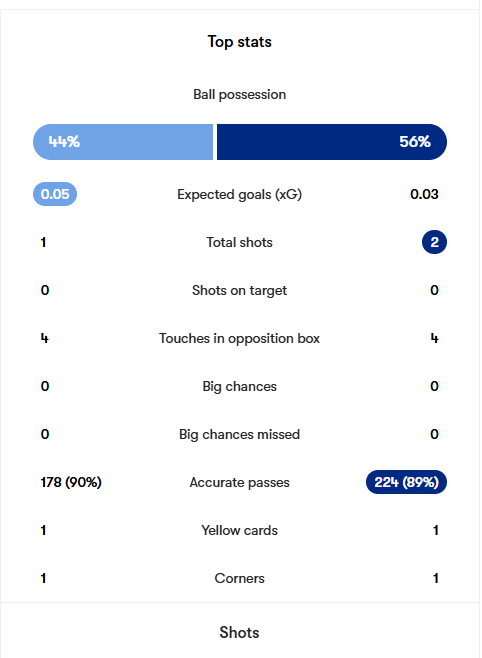Click the 0.03 expected goals value
The width and height of the screenshot is (482, 658).
[x=425, y=194]
